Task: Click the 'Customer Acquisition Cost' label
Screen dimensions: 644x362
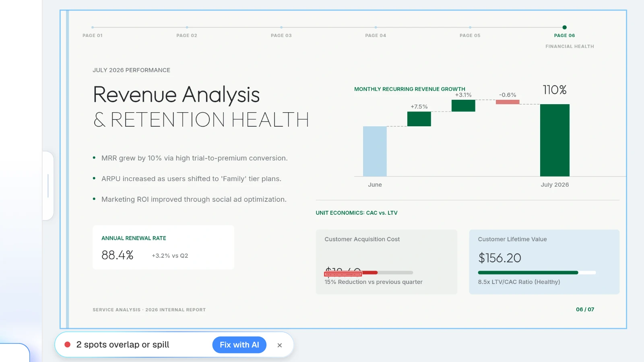Action: 362,239
